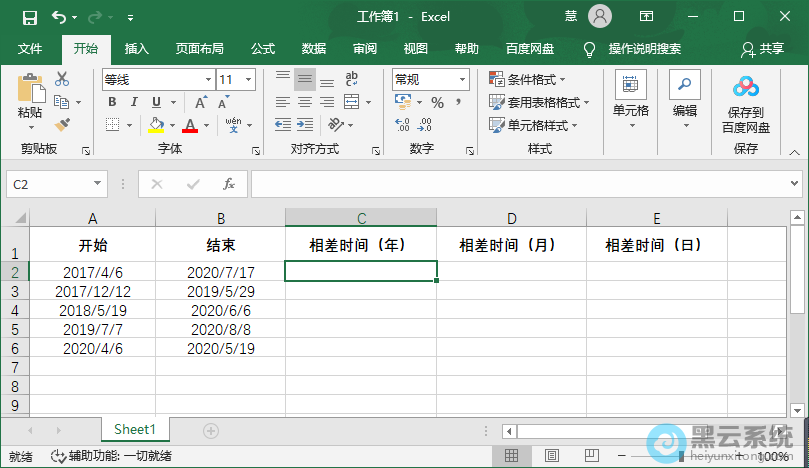This screenshot has width=809, height=468.
Task: Add a new sheet with plus icon
Action: click(x=211, y=430)
